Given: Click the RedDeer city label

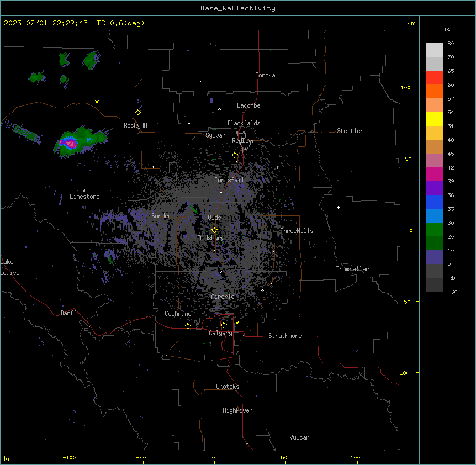Looking at the screenshot, I should point(243,141).
